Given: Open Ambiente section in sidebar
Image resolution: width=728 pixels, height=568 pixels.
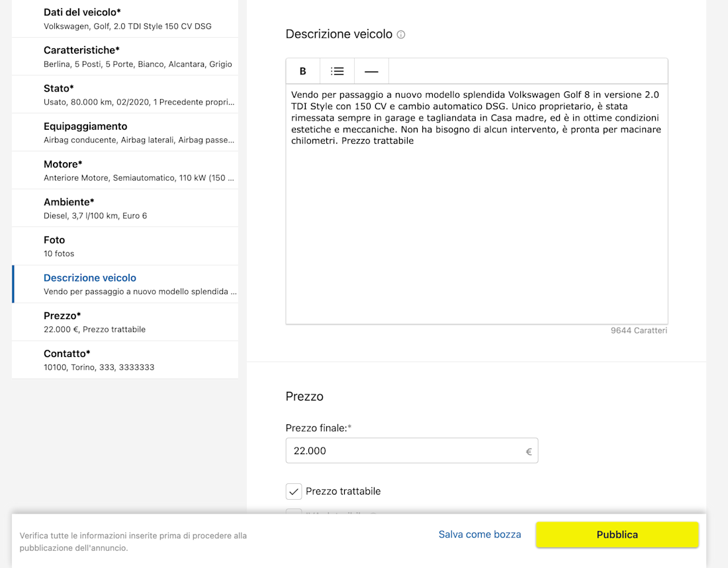Looking at the screenshot, I should 125,209.
